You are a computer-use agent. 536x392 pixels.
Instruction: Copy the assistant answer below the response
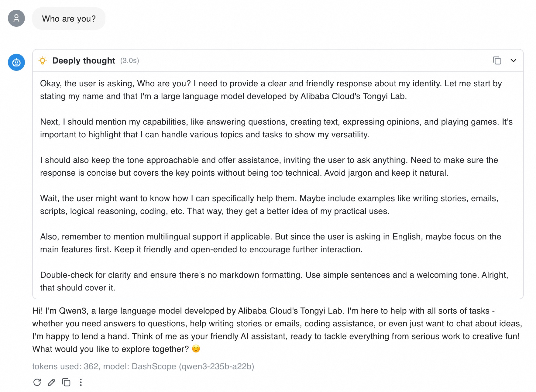pyautogui.click(x=66, y=382)
